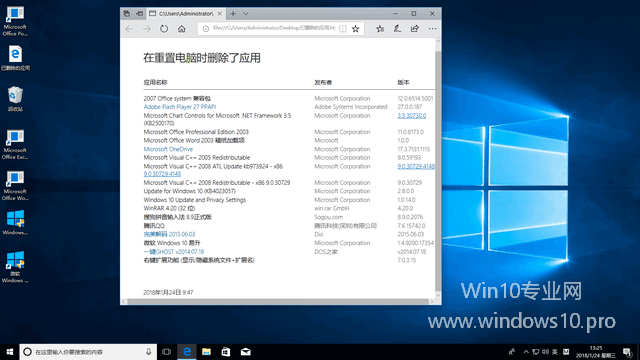Open Edge Settings and more menu

tap(432, 29)
